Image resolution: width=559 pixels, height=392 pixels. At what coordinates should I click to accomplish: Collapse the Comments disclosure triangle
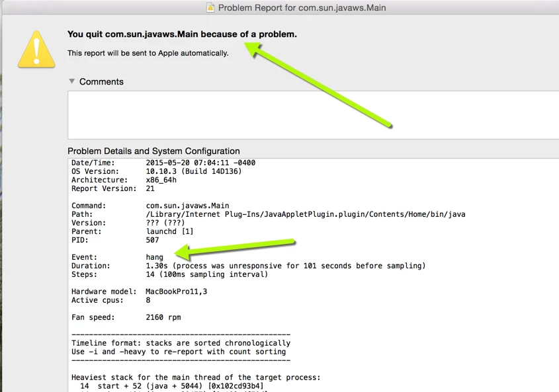click(x=71, y=81)
